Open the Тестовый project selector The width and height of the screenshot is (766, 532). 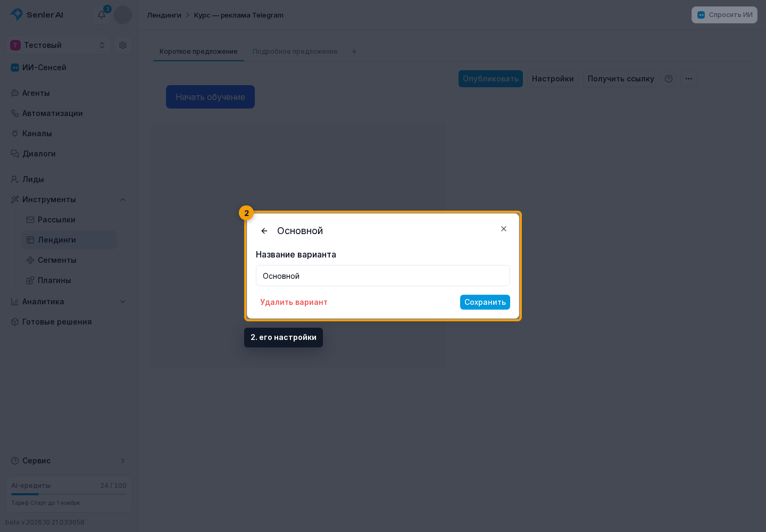click(58, 45)
